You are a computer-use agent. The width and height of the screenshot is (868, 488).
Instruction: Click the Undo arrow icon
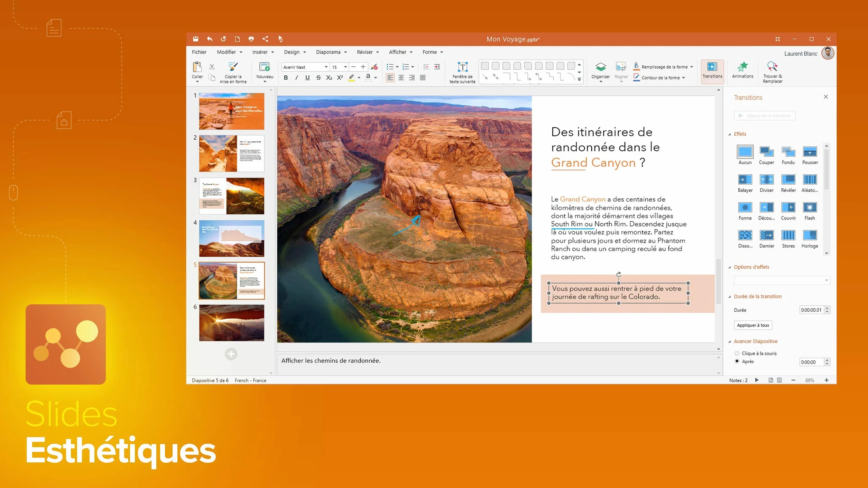coord(210,39)
